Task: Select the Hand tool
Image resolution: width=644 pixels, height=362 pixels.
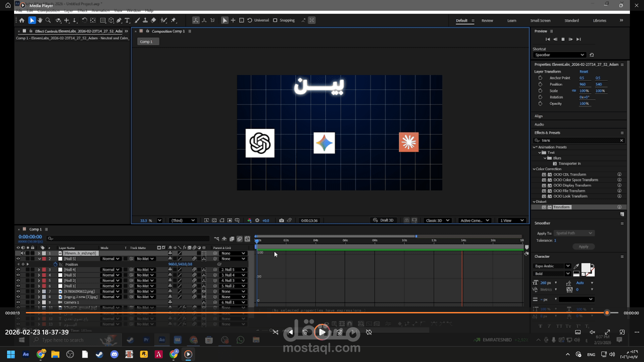Action: pos(40,20)
